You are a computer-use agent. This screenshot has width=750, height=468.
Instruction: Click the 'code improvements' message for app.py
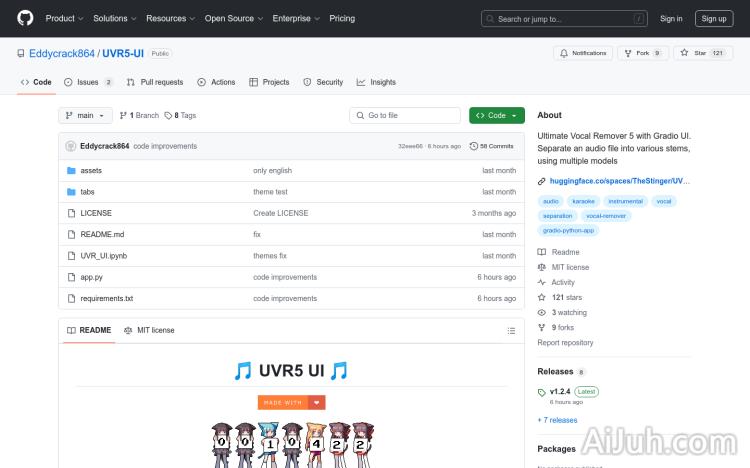pyautogui.click(x=285, y=277)
